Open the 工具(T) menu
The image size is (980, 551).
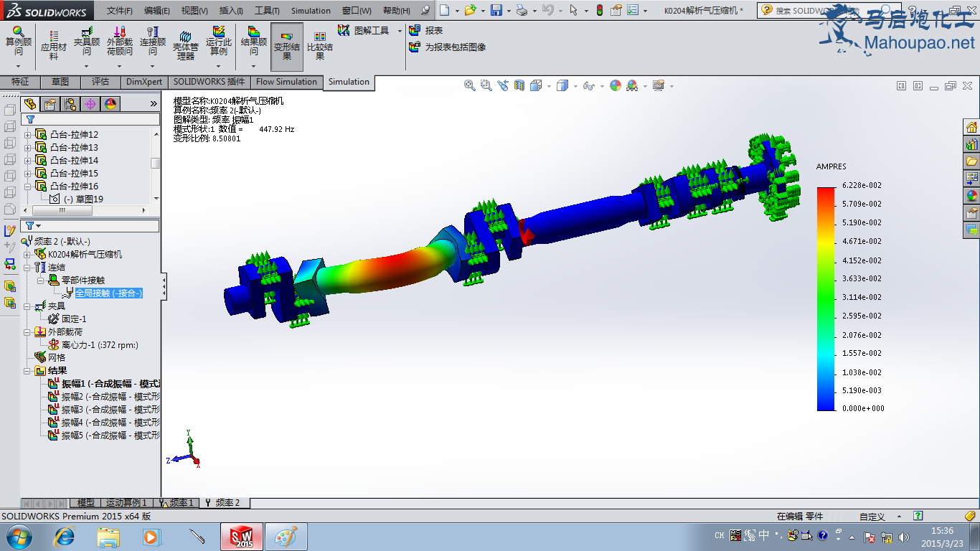[267, 11]
